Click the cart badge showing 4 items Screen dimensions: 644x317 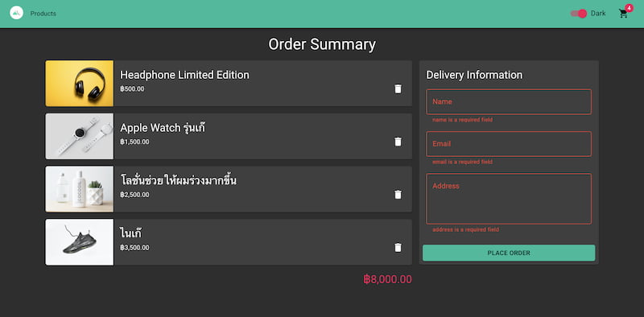[630, 8]
